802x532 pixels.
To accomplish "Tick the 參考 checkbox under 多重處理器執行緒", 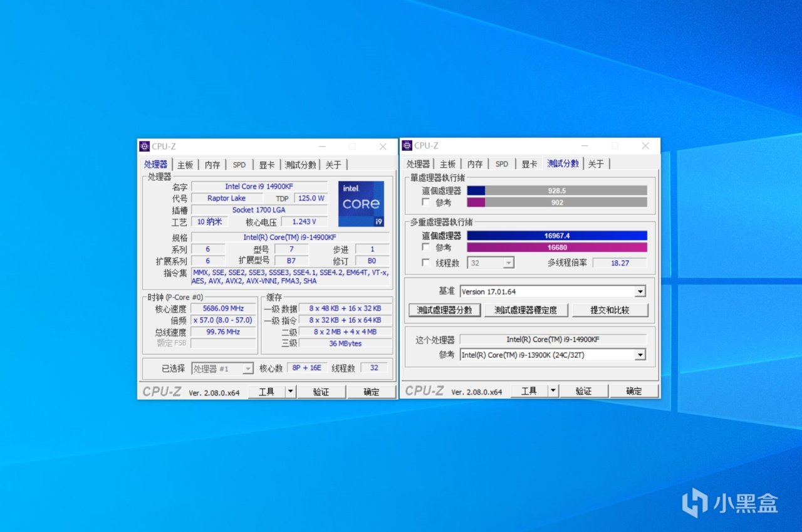I will (x=426, y=248).
